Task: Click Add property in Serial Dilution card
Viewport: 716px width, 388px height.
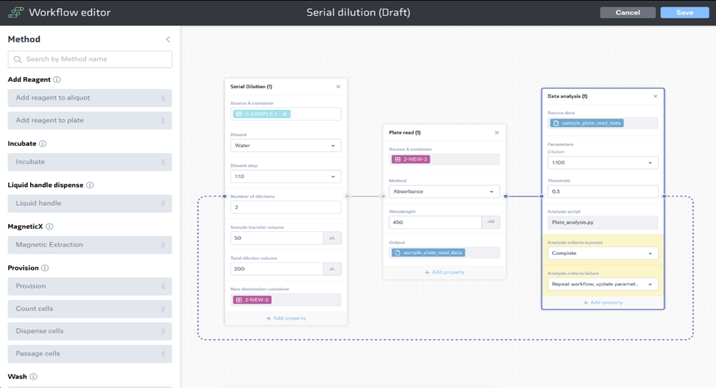Action: tap(286, 318)
